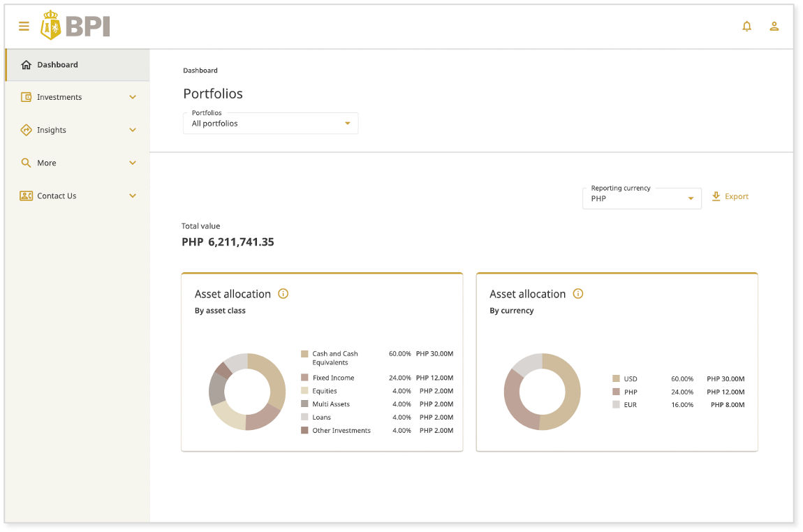803x532 pixels.
Task: Expand the Investments chevron
Action: (x=133, y=97)
